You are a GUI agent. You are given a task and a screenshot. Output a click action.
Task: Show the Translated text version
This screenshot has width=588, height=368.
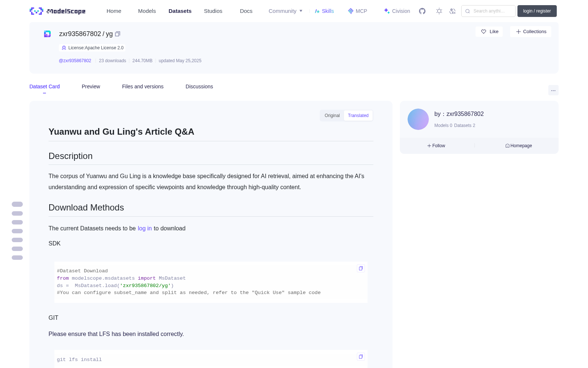(358, 116)
